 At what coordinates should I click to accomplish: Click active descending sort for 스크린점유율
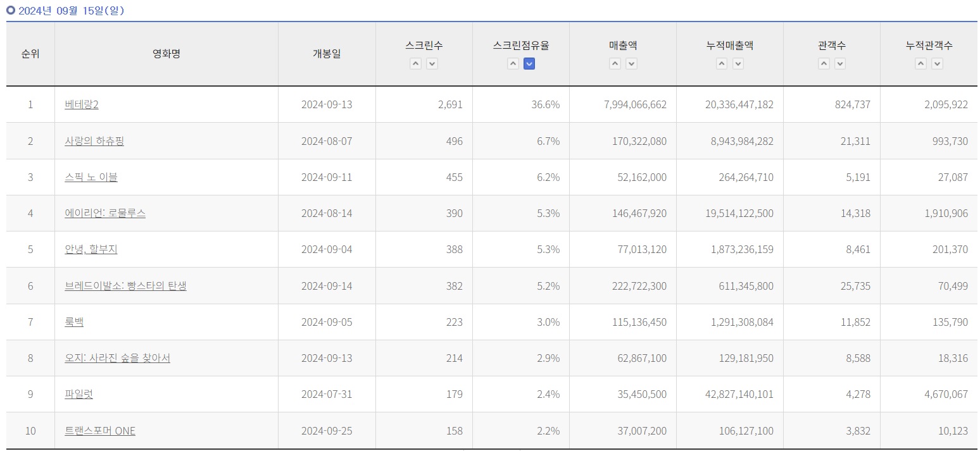click(529, 63)
